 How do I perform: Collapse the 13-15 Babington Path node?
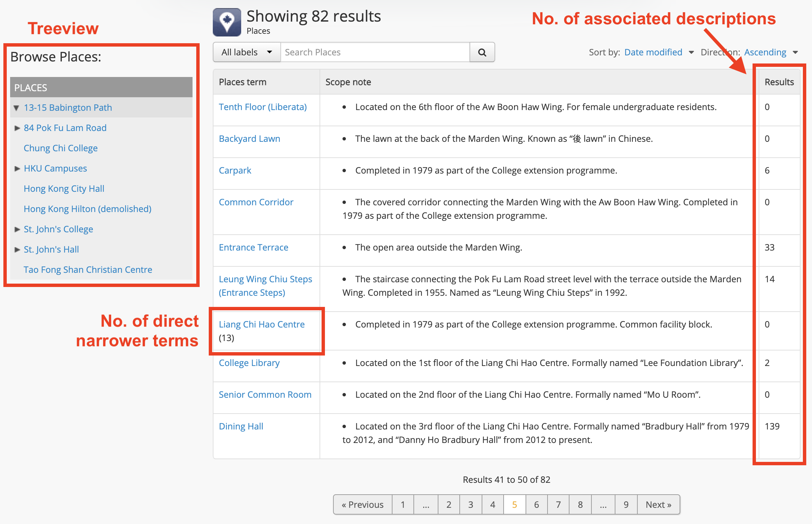pos(16,108)
